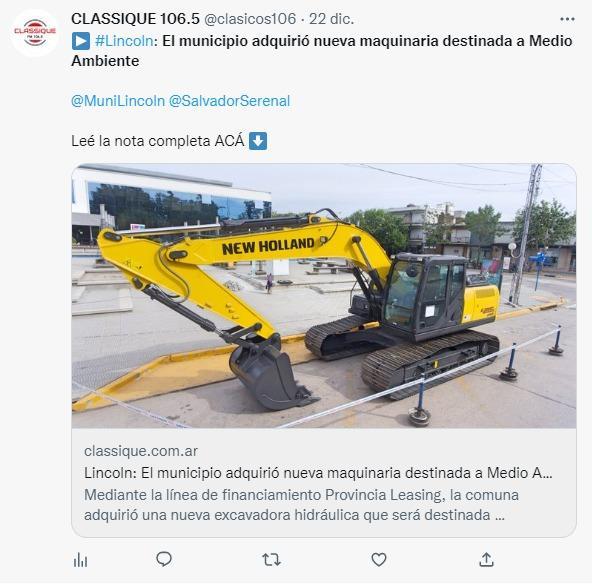
Task: Click the card description about Provincia Leasing
Action: (x=301, y=505)
